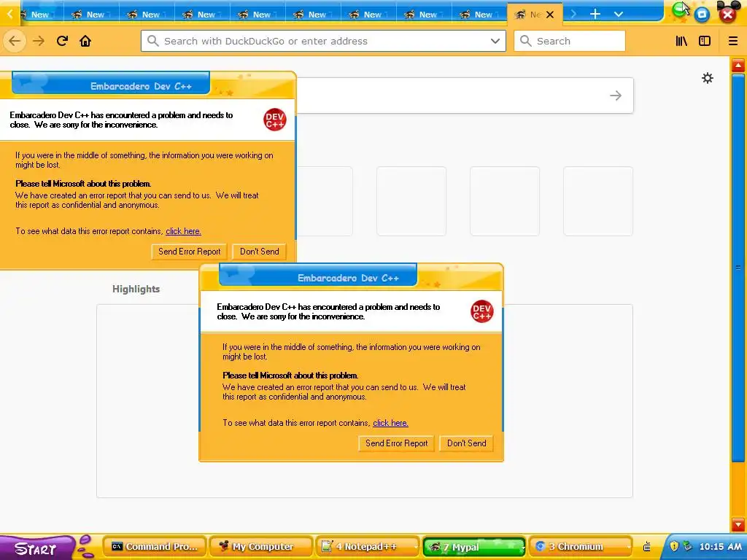Open My Computer from the taskbar

tap(262, 547)
